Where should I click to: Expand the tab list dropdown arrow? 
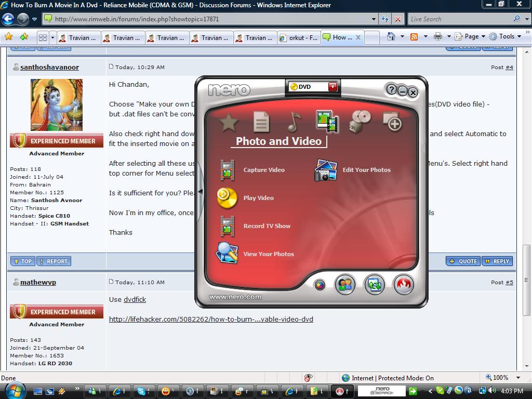[x=52, y=37]
